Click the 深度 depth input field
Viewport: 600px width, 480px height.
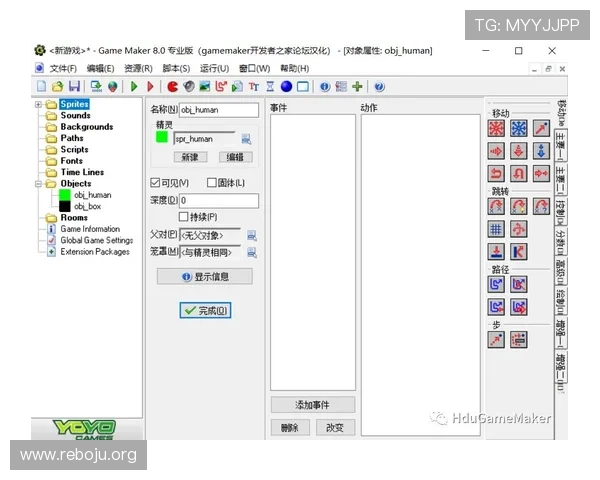pos(218,201)
